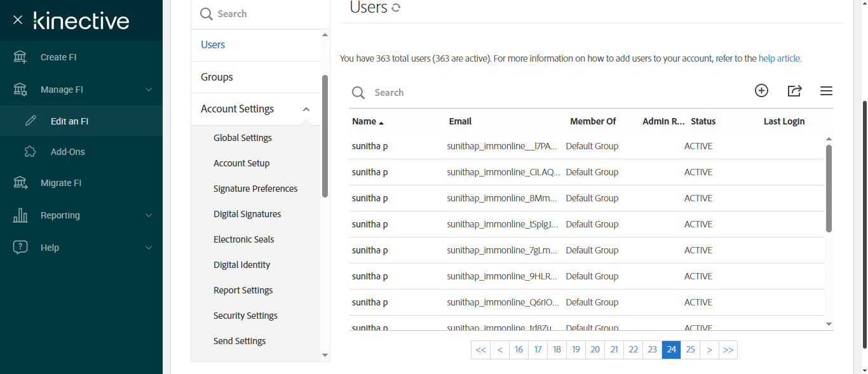Click the Migrate FI icon
This screenshot has height=374, width=868.
pos(20,183)
